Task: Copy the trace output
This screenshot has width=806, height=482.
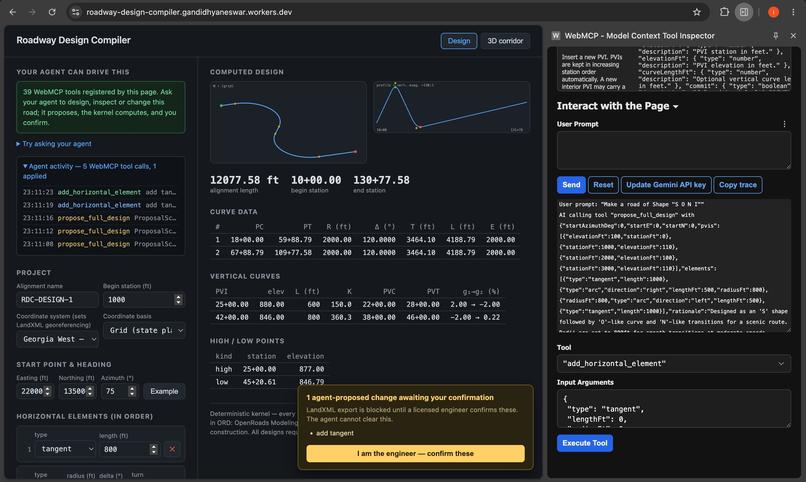Action: (x=738, y=184)
